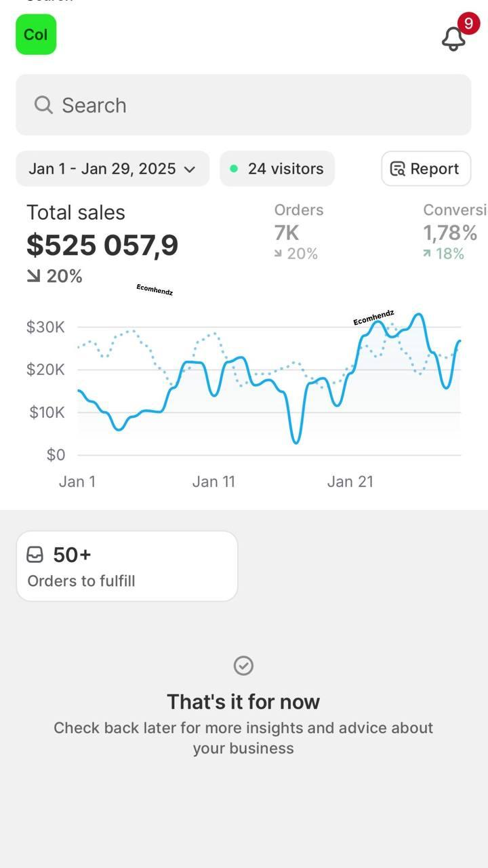Screen dimensions: 488x868
Task: Click the search magnifier icon
Action: tap(43, 105)
